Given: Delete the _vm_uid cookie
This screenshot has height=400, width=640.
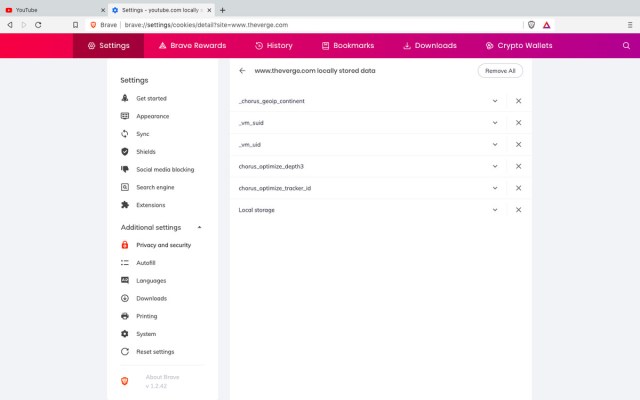Looking at the screenshot, I should [518, 144].
